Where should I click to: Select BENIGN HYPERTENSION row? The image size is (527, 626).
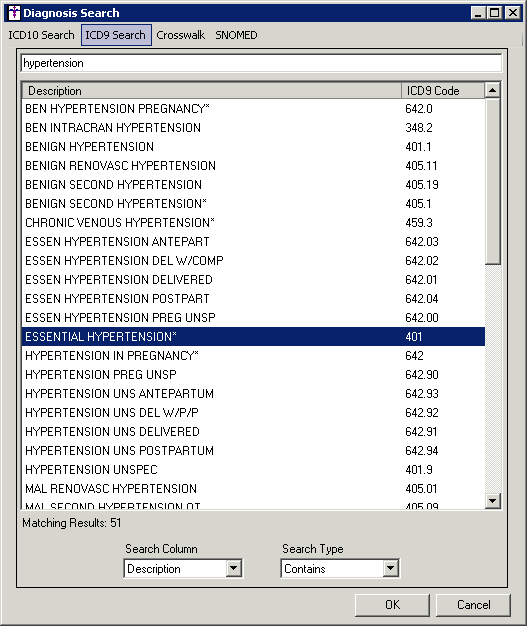tap(254, 147)
